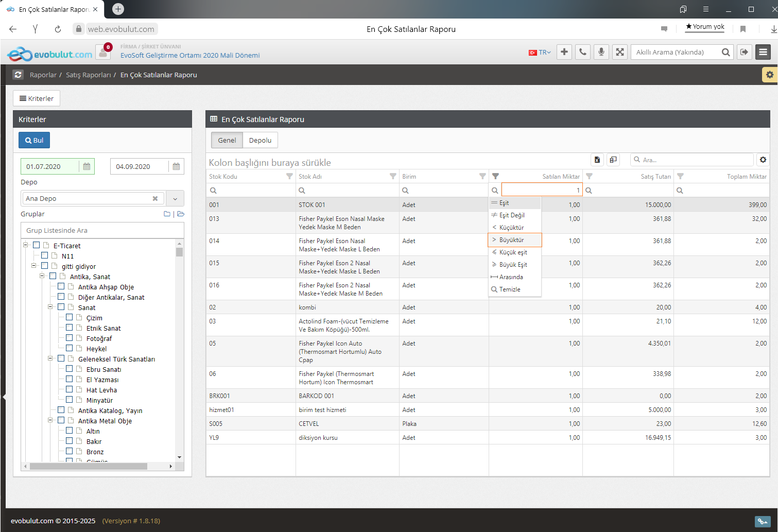
Task: Click the Excel export icon above grid
Action: click(597, 160)
